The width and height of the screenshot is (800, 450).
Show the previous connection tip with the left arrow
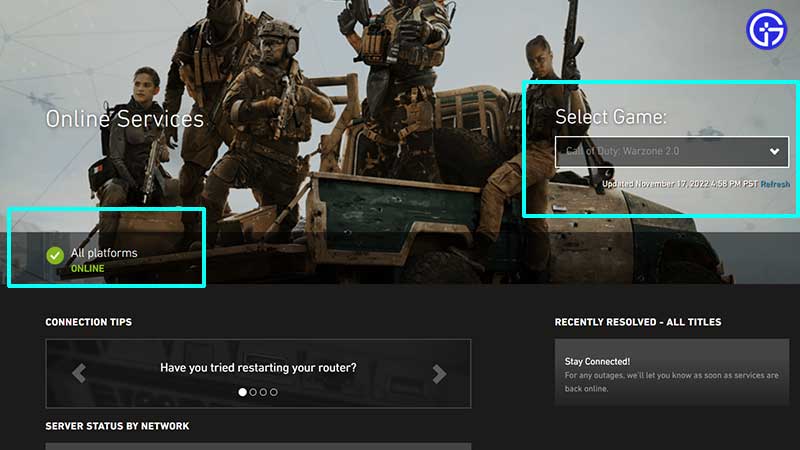click(x=79, y=373)
